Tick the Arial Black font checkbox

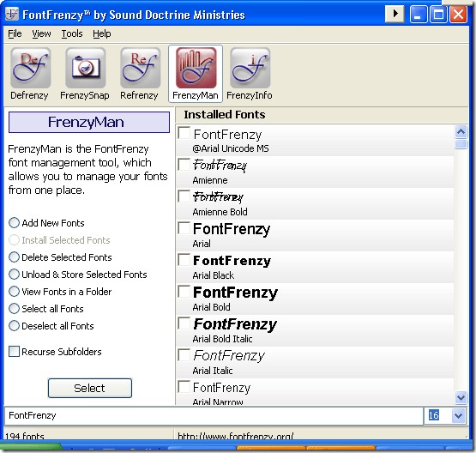(x=184, y=260)
